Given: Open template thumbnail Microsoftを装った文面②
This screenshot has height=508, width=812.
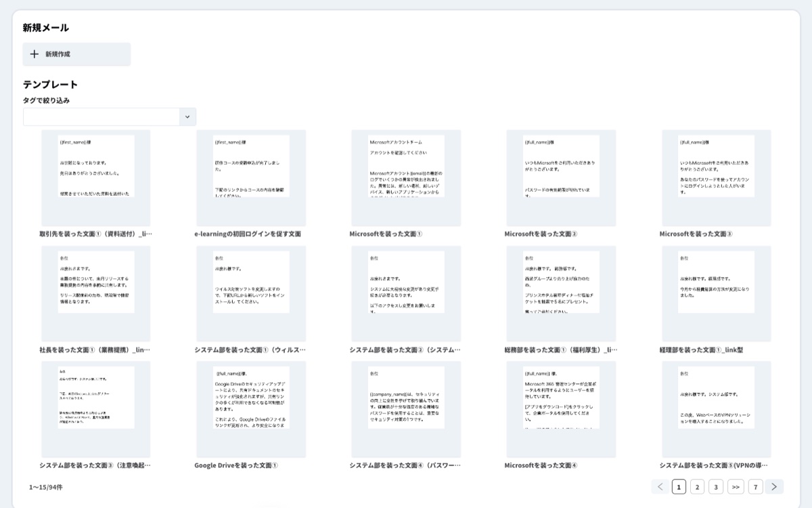Looking at the screenshot, I should [561, 178].
